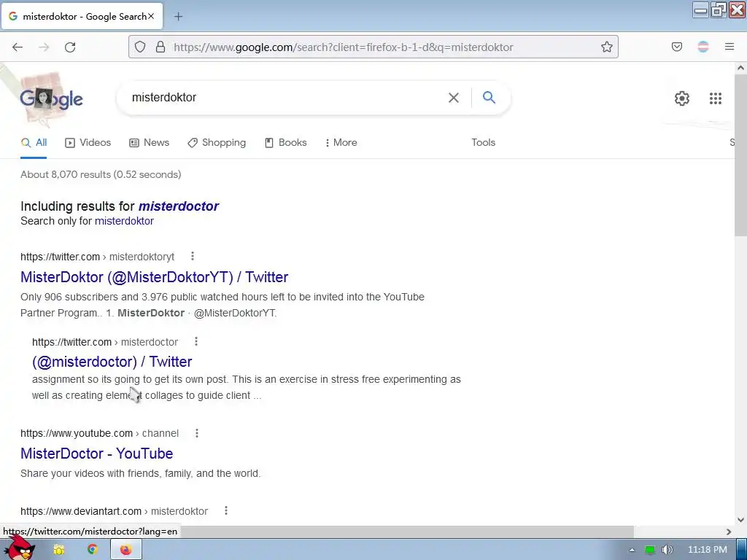Image resolution: width=747 pixels, height=560 pixels.
Task: Launch Chrome from the taskbar
Action: pos(93,550)
